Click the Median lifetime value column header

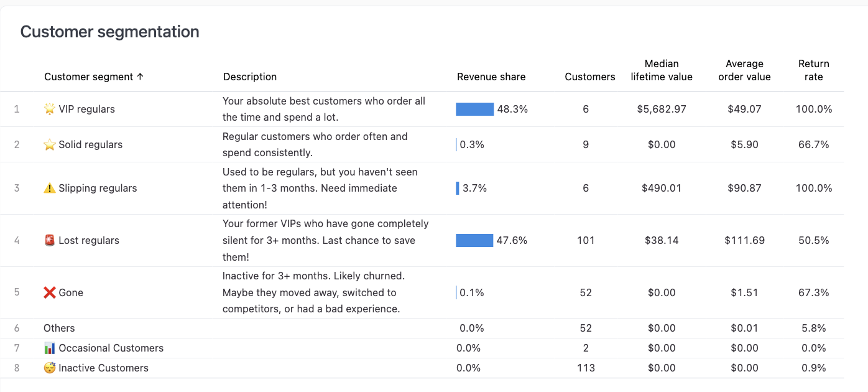[x=662, y=70]
